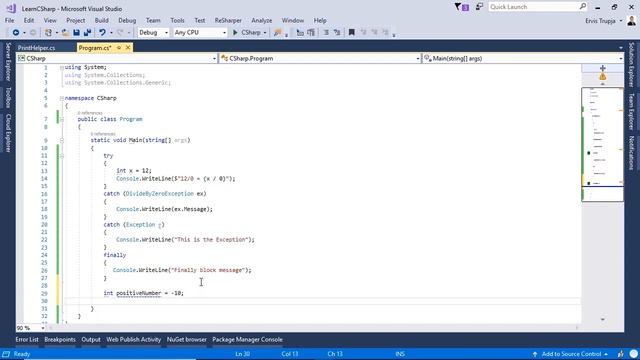The width and height of the screenshot is (640, 360).
Task: Open the Build menu
Action: coord(101,20)
